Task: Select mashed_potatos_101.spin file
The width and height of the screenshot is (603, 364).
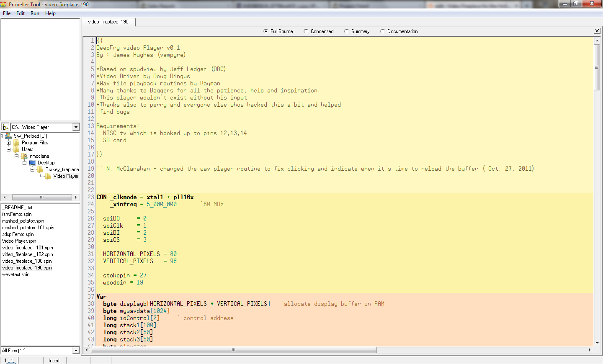Action: (x=28, y=228)
